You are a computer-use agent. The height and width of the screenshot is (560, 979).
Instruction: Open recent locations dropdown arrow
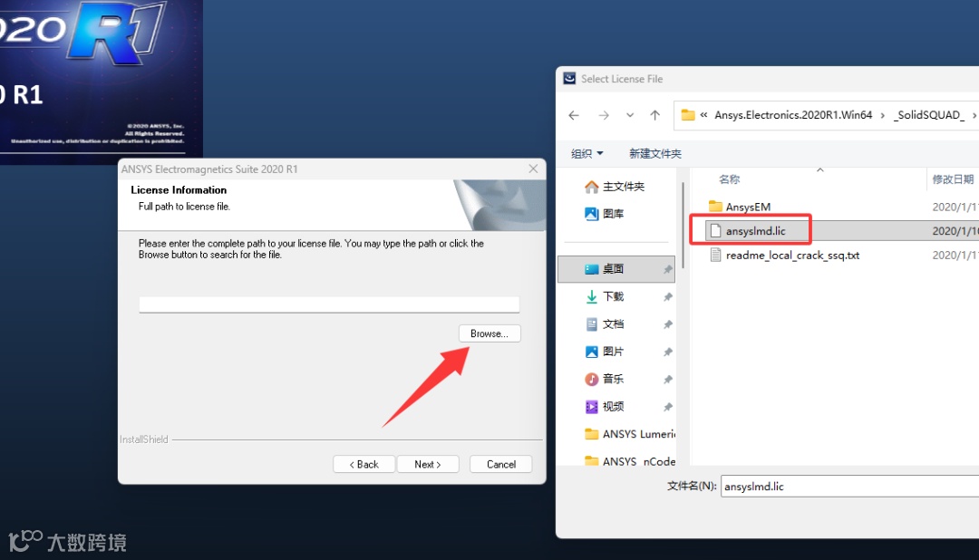coord(630,115)
